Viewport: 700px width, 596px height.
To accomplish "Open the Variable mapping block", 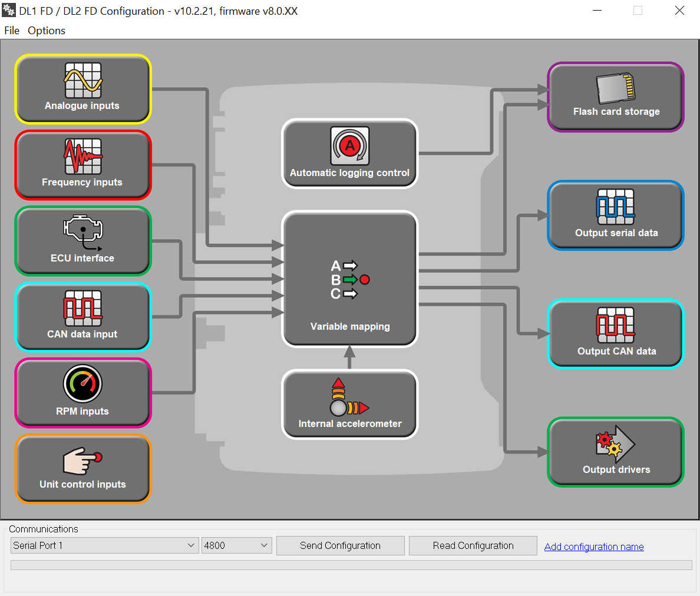I will point(349,279).
